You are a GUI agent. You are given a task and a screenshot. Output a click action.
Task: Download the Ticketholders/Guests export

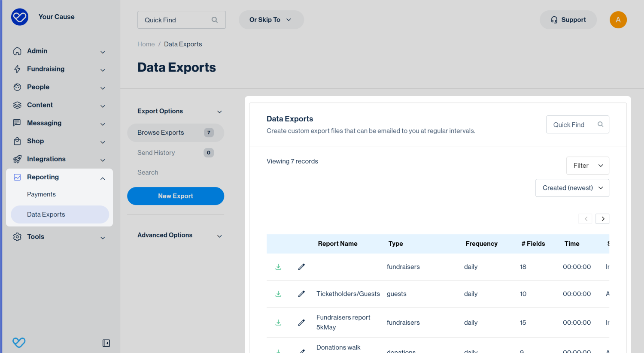278,294
